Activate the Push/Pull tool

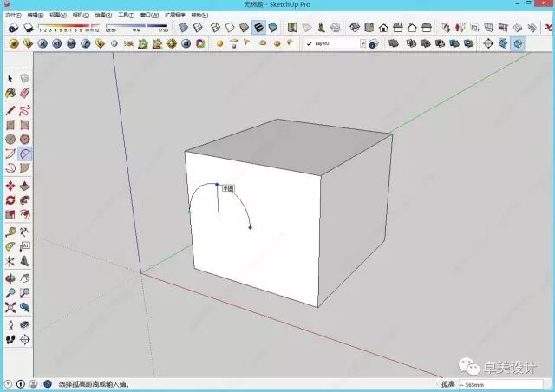25,186
